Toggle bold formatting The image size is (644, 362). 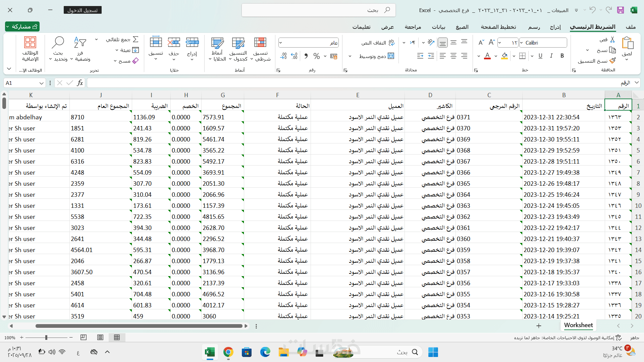tap(562, 56)
